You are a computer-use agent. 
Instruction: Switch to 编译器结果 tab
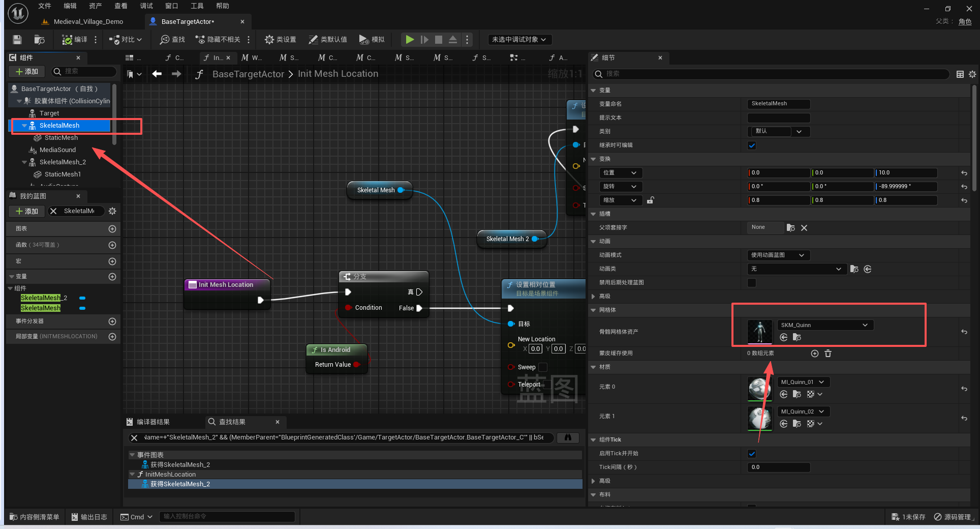(x=148, y=422)
